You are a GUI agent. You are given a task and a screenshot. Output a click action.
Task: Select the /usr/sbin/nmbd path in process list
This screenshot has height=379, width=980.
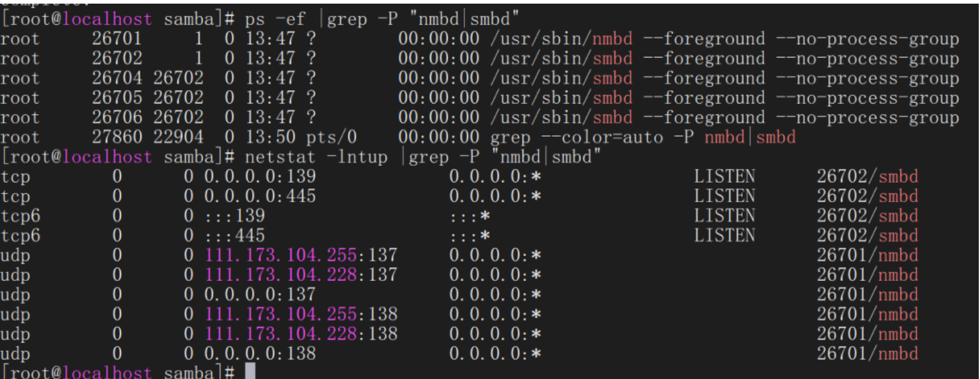[561, 39]
